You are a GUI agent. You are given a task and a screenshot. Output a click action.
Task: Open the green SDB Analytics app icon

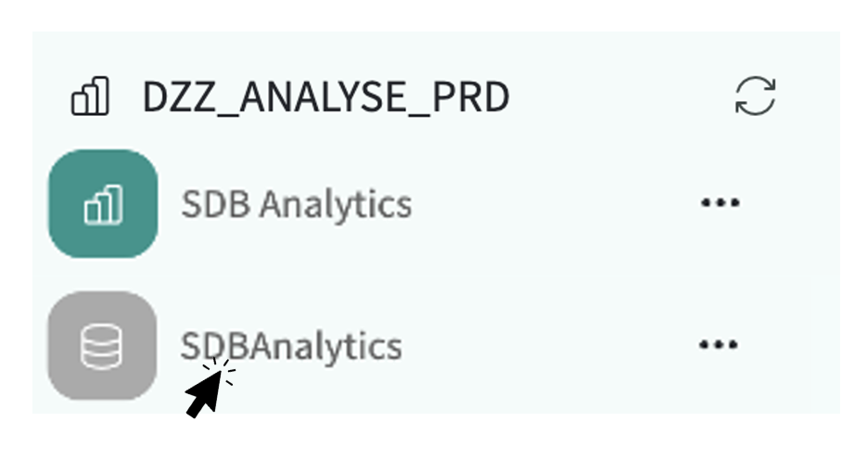(x=103, y=204)
